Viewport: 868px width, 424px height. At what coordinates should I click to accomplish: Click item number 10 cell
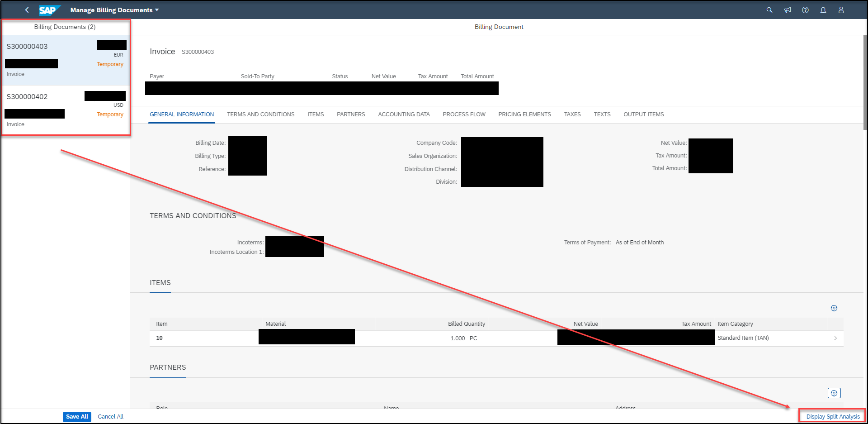pyautogui.click(x=159, y=338)
